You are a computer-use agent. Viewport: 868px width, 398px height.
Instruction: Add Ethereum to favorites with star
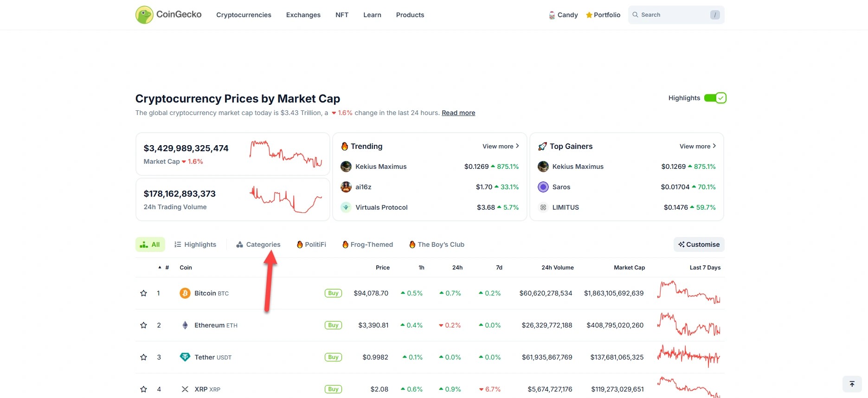[x=144, y=325]
